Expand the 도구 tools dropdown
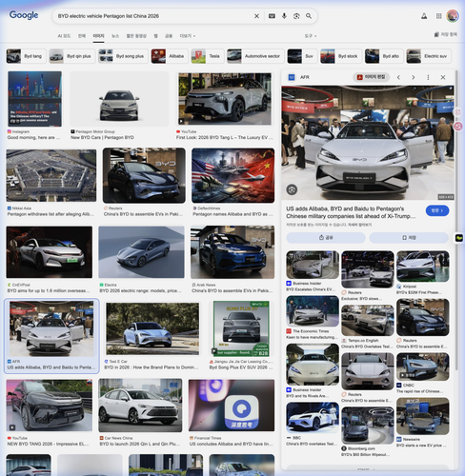The image size is (465, 476). [x=311, y=36]
